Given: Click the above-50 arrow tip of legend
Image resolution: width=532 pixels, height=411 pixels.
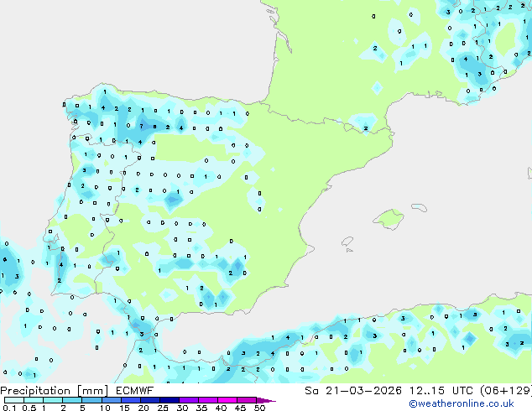Looking at the screenshot, I should click(x=266, y=400).
